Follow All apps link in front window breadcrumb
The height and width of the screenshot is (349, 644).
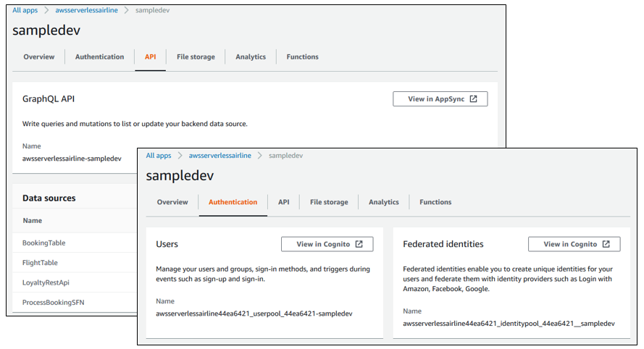coord(159,156)
